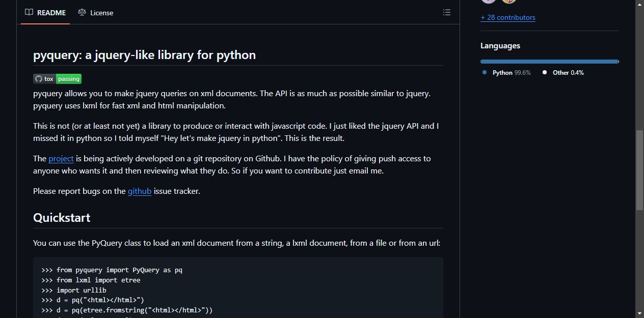This screenshot has height=318, width=644.
Task: Click the tox passing badge
Action: (x=58, y=79)
